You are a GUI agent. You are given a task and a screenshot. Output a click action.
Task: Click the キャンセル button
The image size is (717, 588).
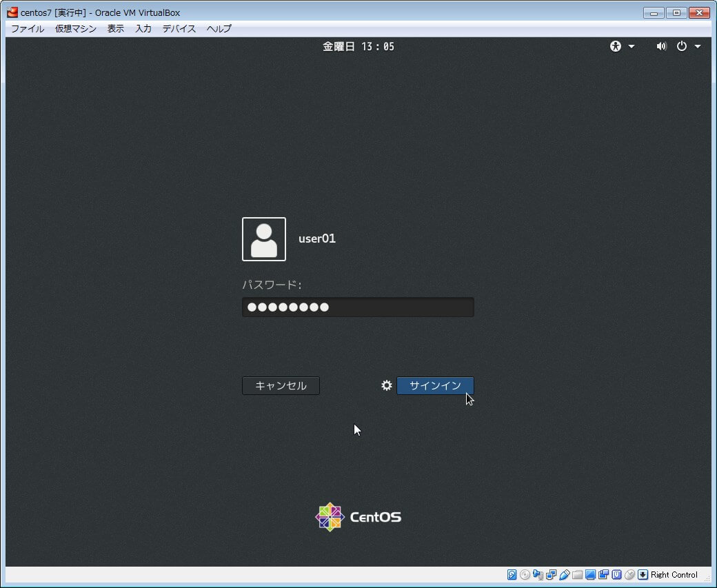[x=281, y=385]
